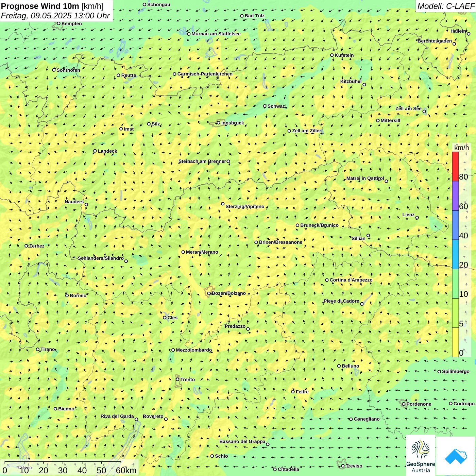The width and height of the screenshot is (476, 476).
Task: Click the 'Schlanders/Silandro' label
Action: point(101,258)
